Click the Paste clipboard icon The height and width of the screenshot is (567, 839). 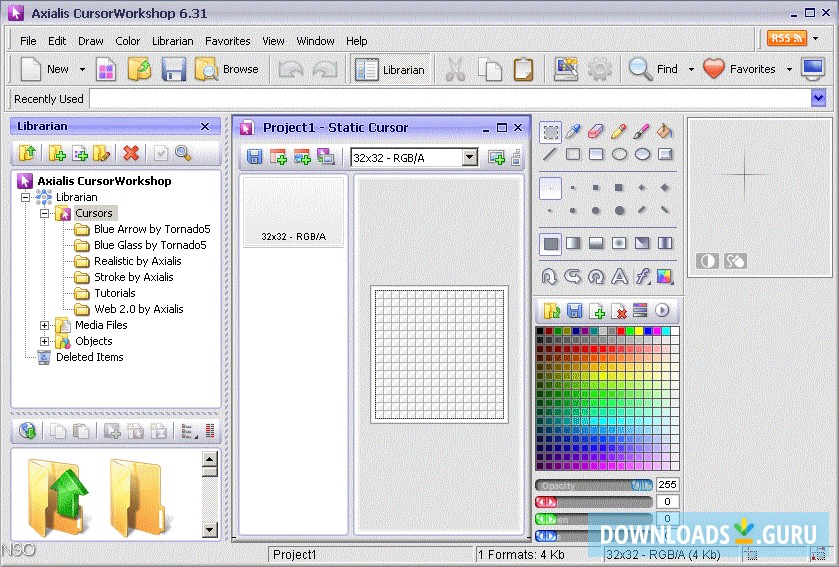(523, 70)
